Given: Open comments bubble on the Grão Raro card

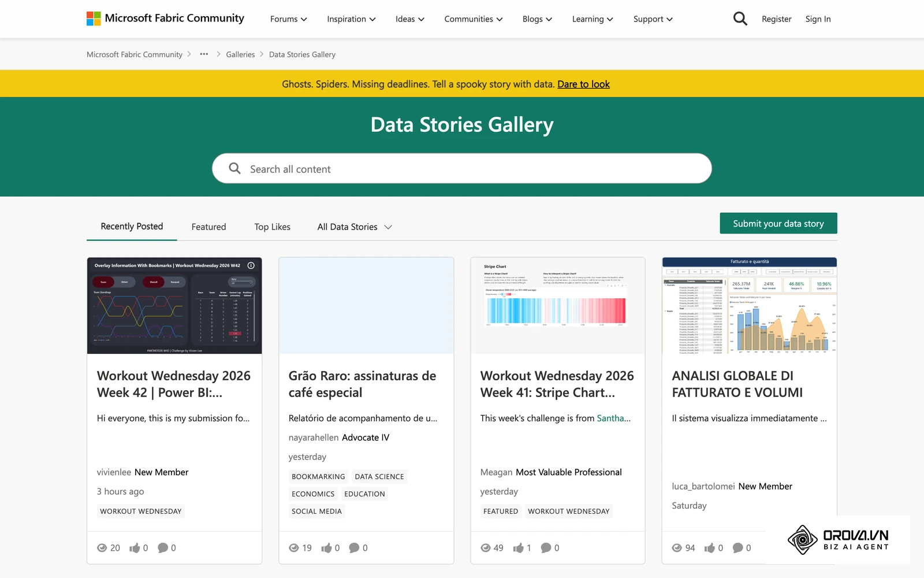Looking at the screenshot, I should tap(355, 547).
